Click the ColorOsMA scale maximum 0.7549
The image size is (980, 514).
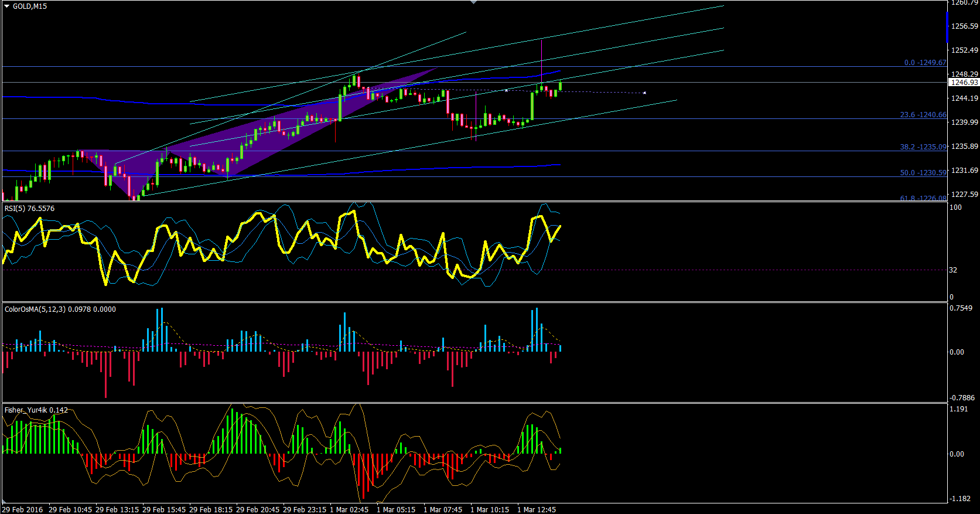[961, 308]
